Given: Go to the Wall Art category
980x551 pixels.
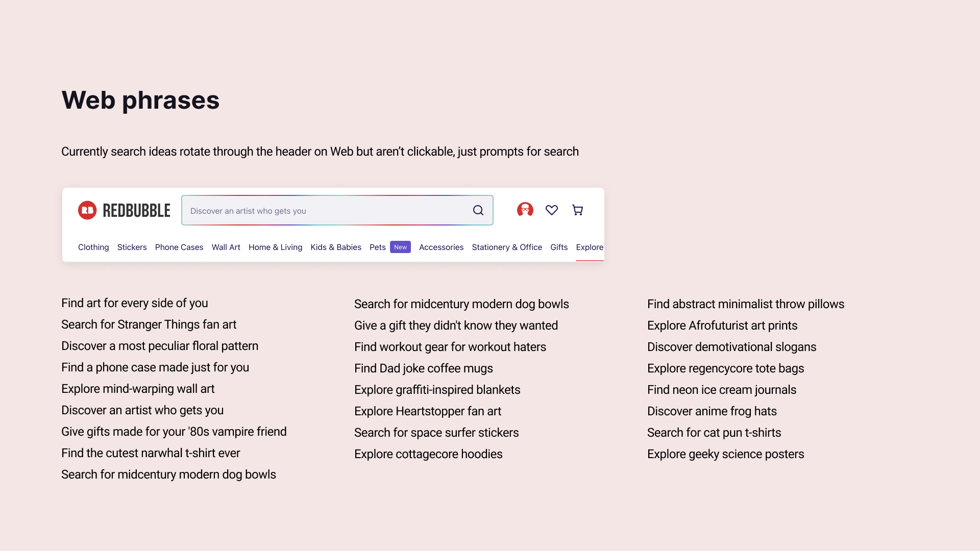Looking at the screenshot, I should click(x=226, y=247).
